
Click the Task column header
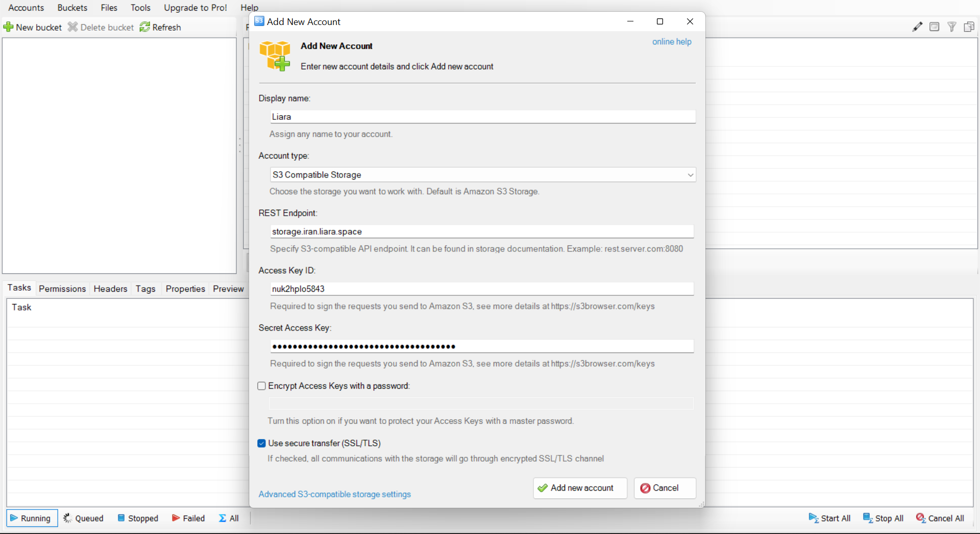coord(21,307)
